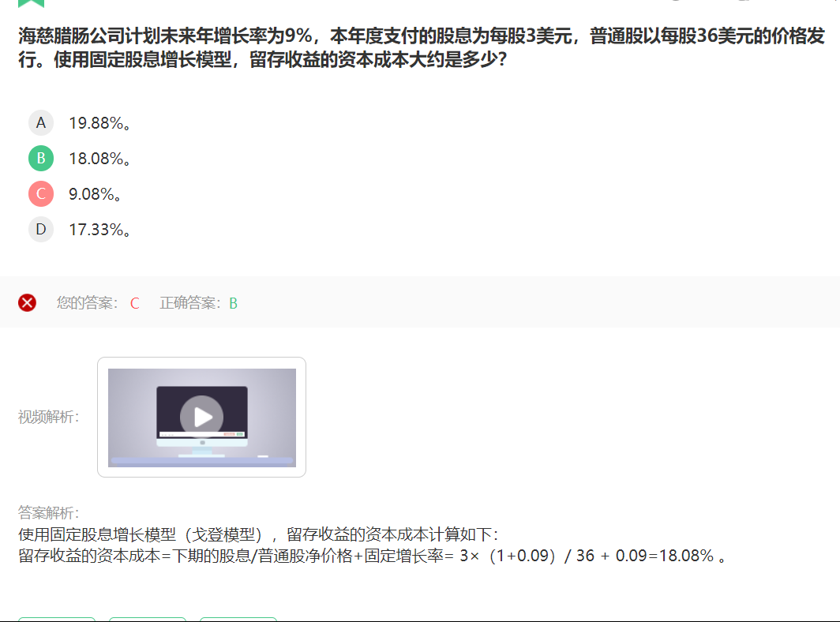The height and width of the screenshot is (622, 840).
Task: Open the video analysis thumbnail
Action: point(201,418)
